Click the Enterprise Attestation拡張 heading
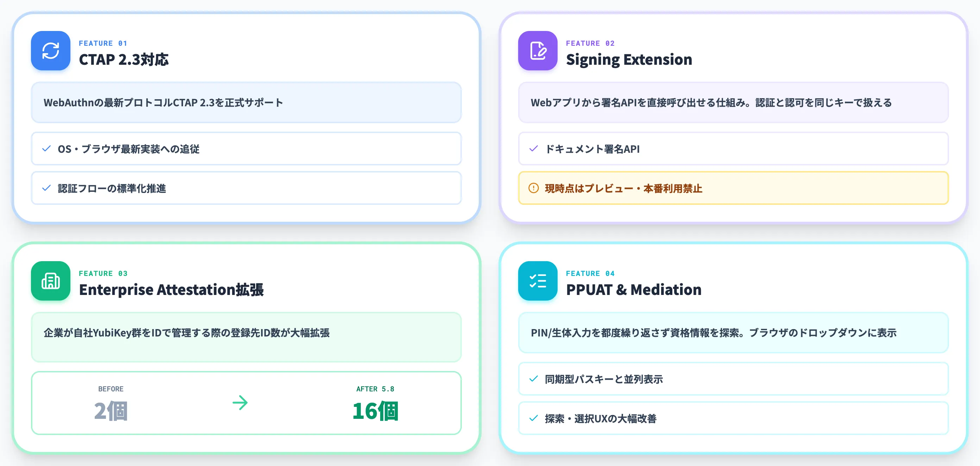The height and width of the screenshot is (466, 980). click(x=171, y=290)
